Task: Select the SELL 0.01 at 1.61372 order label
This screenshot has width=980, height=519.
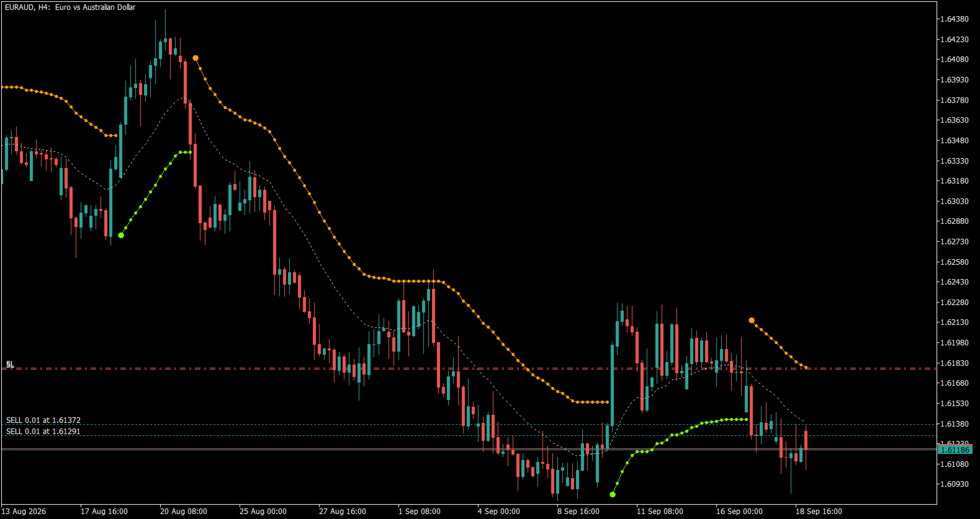Action: [x=43, y=420]
